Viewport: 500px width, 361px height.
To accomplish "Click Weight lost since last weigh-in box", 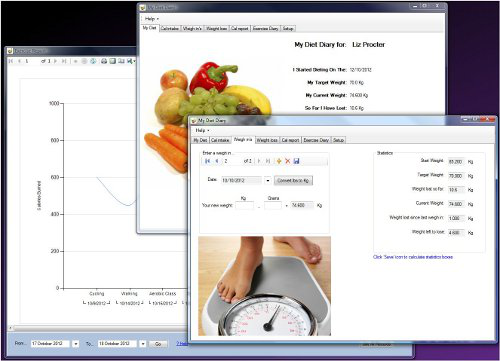I will [x=456, y=218].
